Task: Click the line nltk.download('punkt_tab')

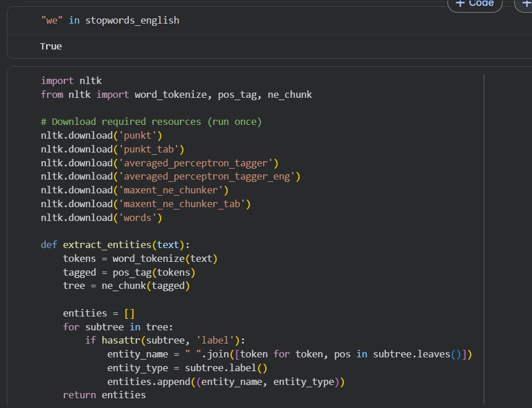Action: pyautogui.click(x=113, y=150)
